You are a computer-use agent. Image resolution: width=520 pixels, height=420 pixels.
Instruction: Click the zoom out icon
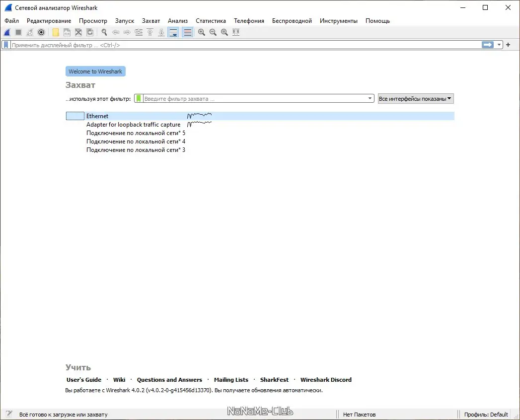(x=213, y=32)
